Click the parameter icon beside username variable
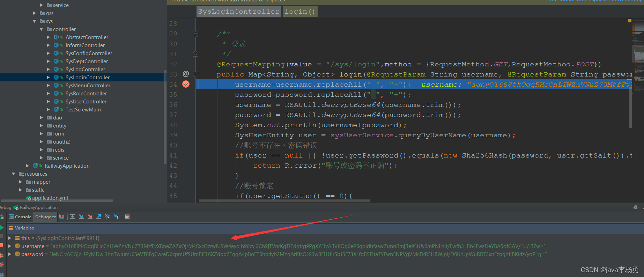 [17, 246]
